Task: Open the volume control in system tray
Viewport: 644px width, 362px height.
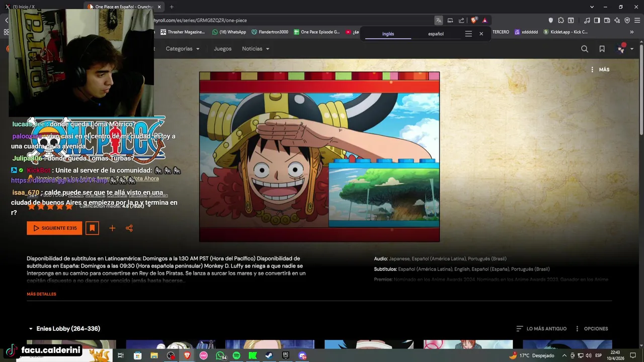Action: tap(588, 355)
